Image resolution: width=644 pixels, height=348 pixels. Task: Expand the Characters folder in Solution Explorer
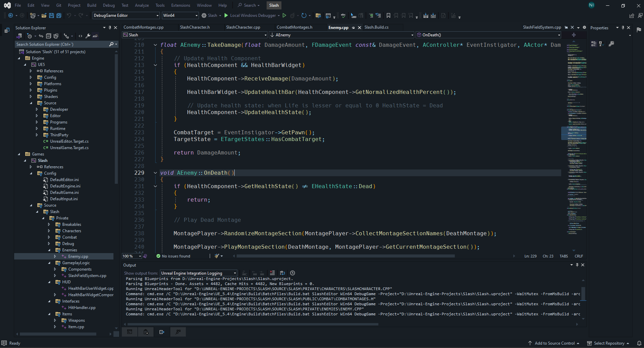click(49, 231)
